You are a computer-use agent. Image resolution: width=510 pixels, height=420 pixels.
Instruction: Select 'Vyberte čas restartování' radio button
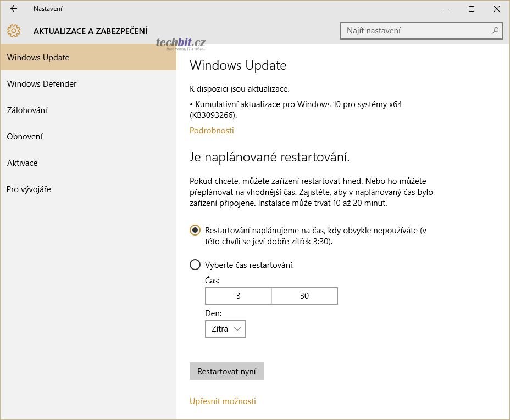pyautogui.click(x=195, y=265)
